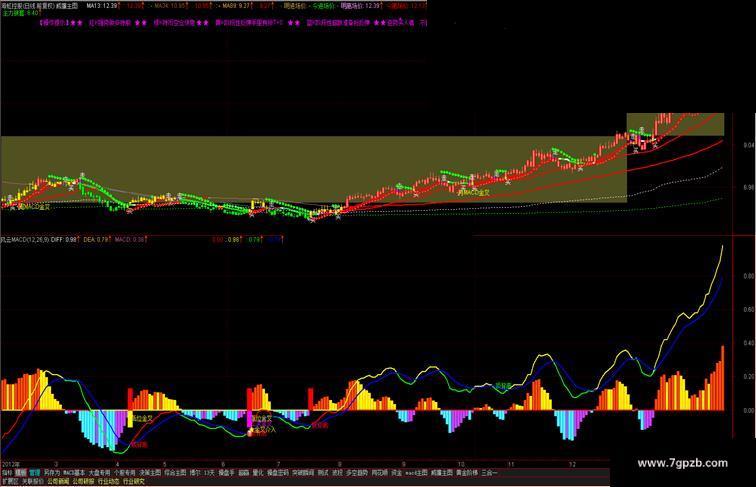
Task: Click the 0.40 axis label on the MACD pane
Action: [748, 343]
